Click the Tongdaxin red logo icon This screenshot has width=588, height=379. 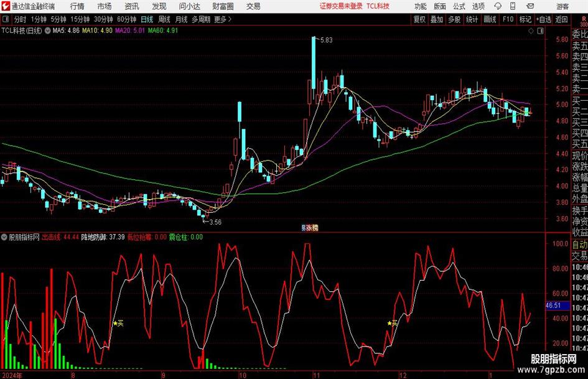pos(6,6)
